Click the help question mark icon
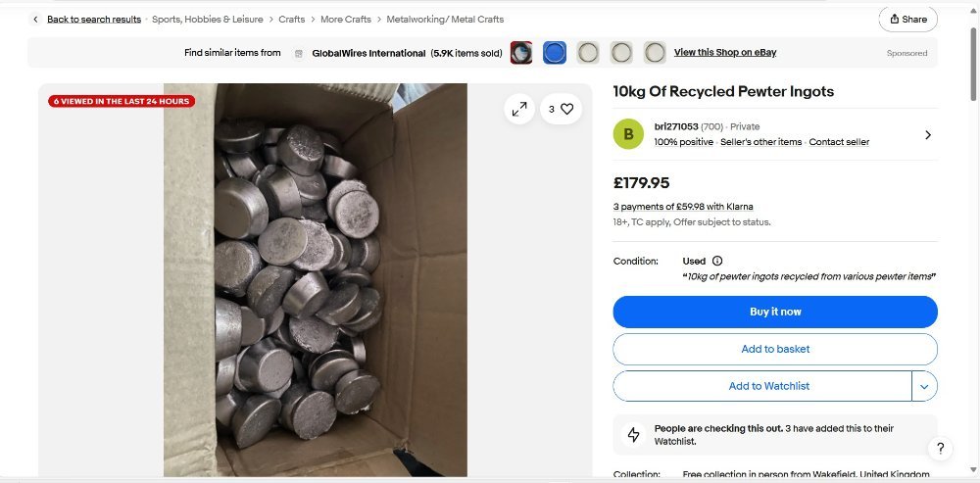Screen dimensions: 980x483 pos(939,449)
